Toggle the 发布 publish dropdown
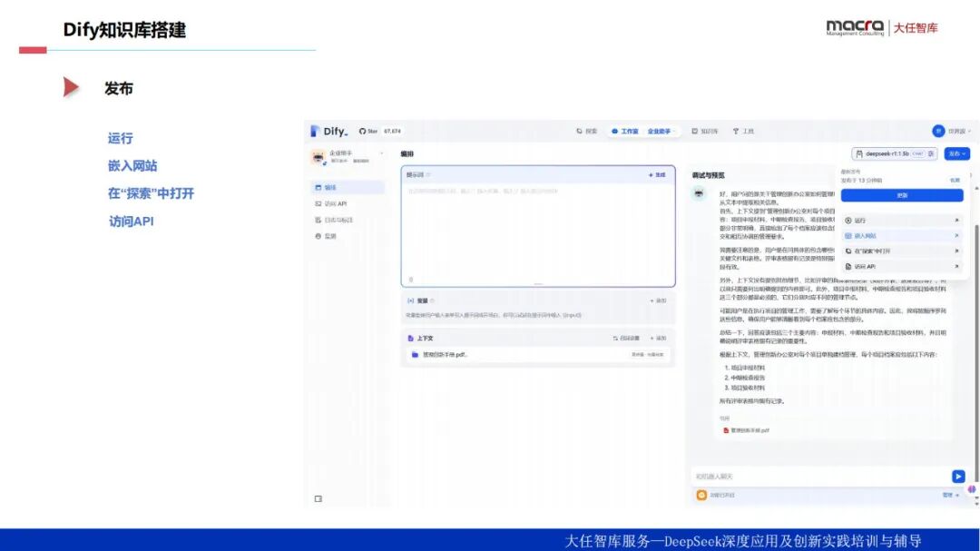The image size is (980, 551). click(x=957, y=153)
